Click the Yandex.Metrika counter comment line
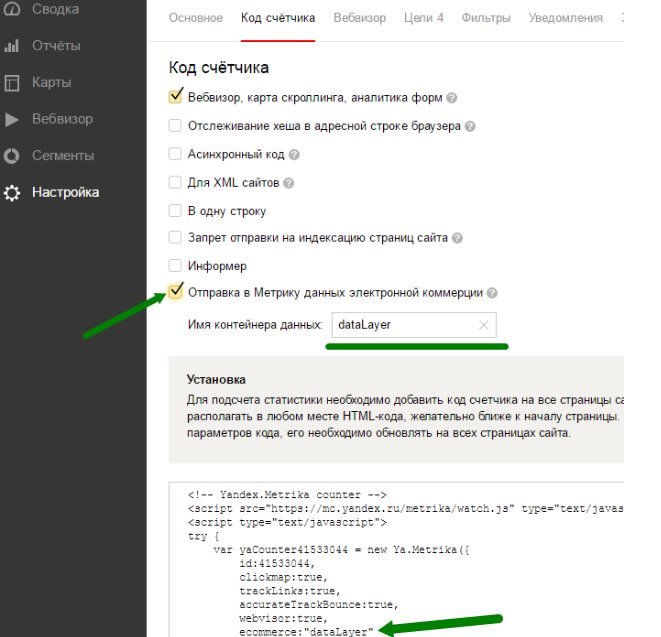Viewport: 661px width, 637px height. 287,495
